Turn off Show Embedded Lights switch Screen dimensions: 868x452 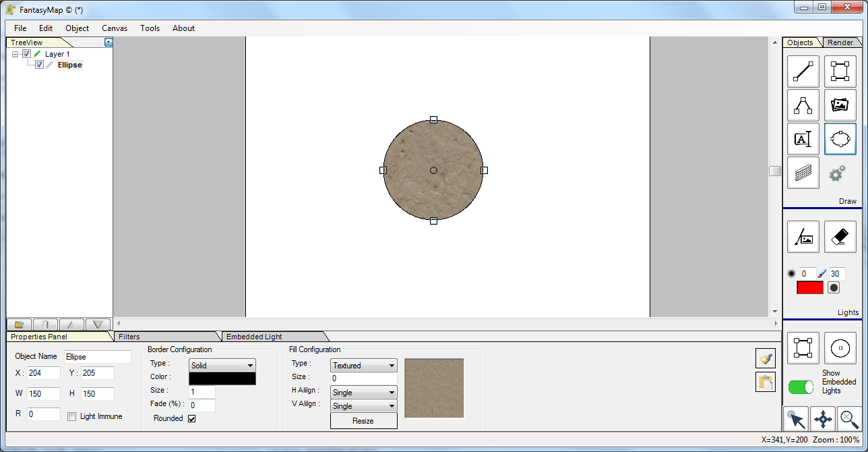[801, 387]
